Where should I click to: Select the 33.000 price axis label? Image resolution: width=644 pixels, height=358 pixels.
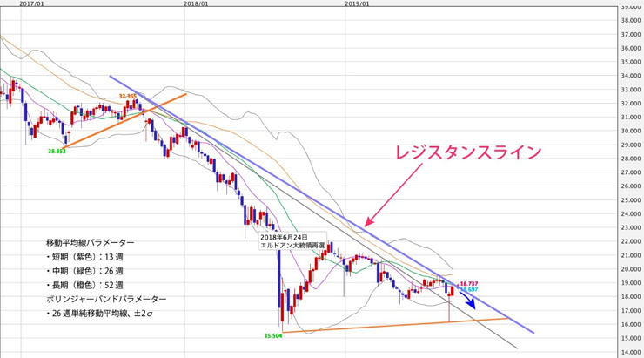[x=632, y=89]
